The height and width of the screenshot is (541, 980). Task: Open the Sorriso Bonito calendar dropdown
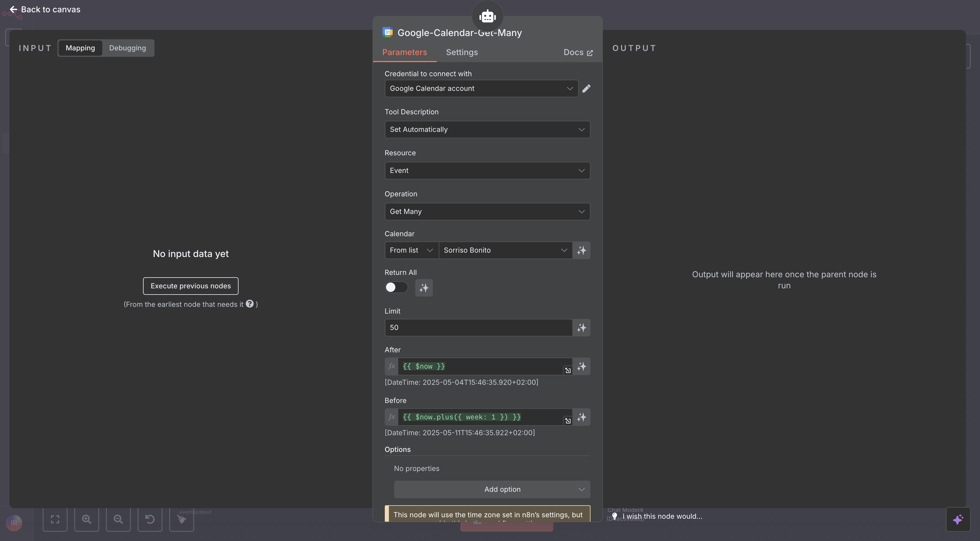click(x=506, y=250)
